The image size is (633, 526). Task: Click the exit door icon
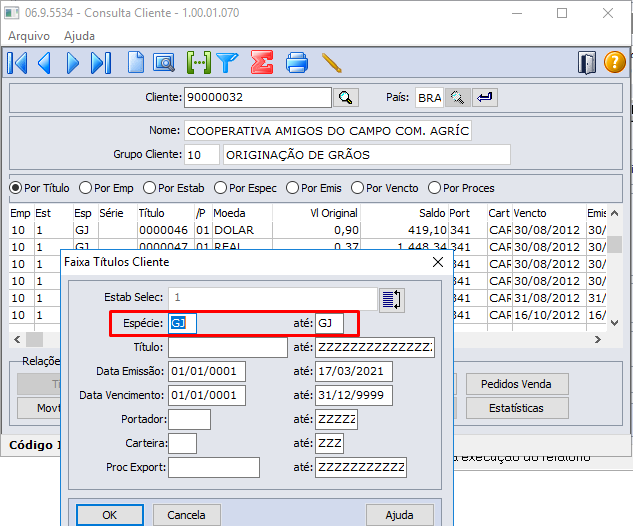(587, 63)
